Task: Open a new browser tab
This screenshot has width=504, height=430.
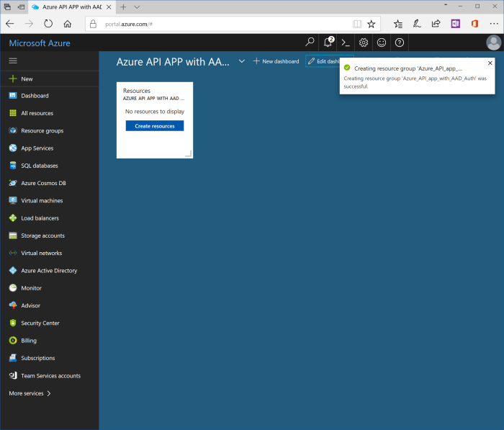Action: pos(123,7)
